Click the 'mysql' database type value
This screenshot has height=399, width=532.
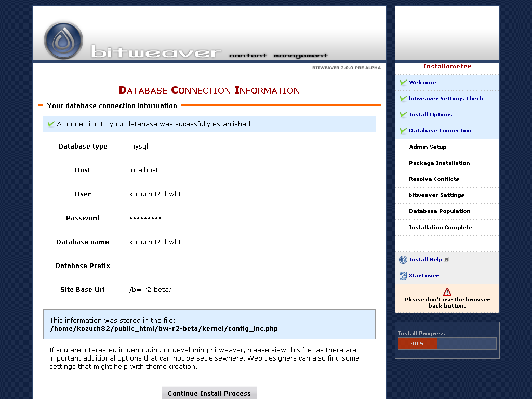pyautogui.click(x=138, y=146)
